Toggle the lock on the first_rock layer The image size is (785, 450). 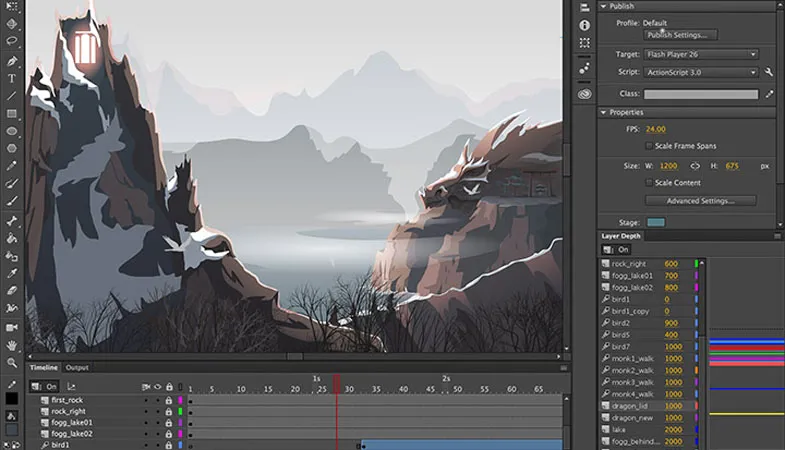[169, 400]
